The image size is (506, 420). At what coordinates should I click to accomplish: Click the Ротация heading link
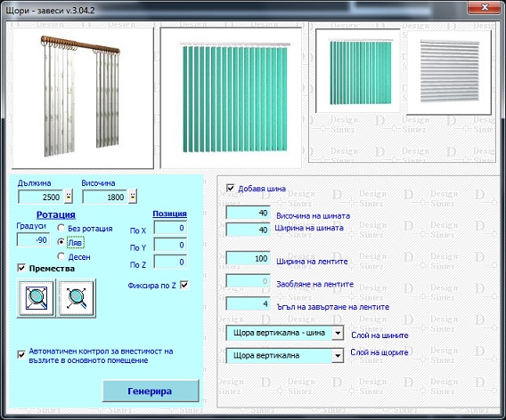click(56, 214)
